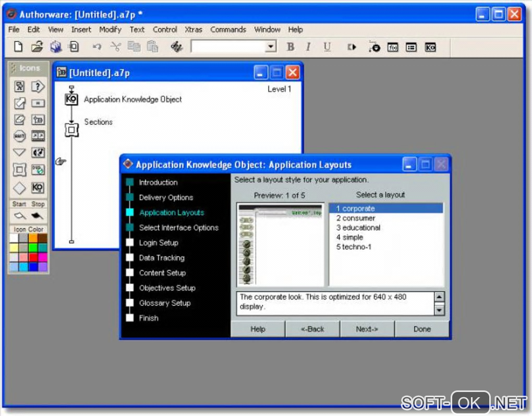Click the paste hand pointer on flowline
532x416 pixels.
[x=61, y=161]
